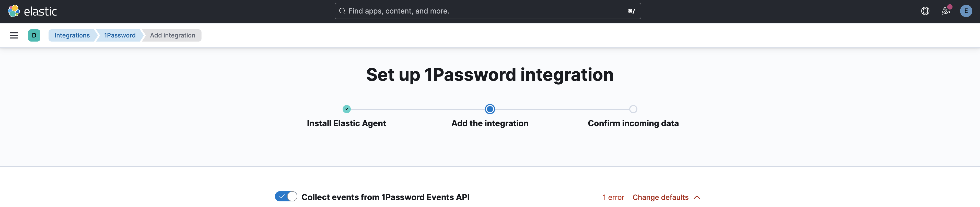Click the Install Elastic Agent label
The width and height of the screenshot is (980, 207).
346,123
